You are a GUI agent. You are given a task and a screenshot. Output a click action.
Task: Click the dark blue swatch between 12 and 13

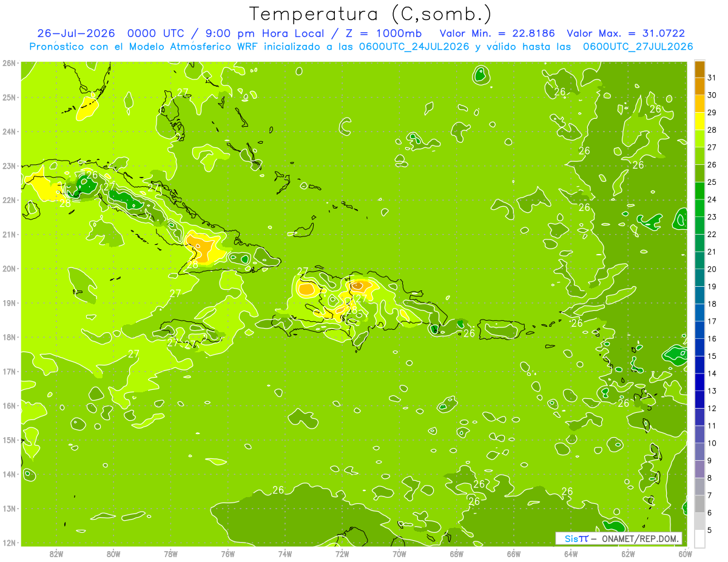click(x=699, y=399)
